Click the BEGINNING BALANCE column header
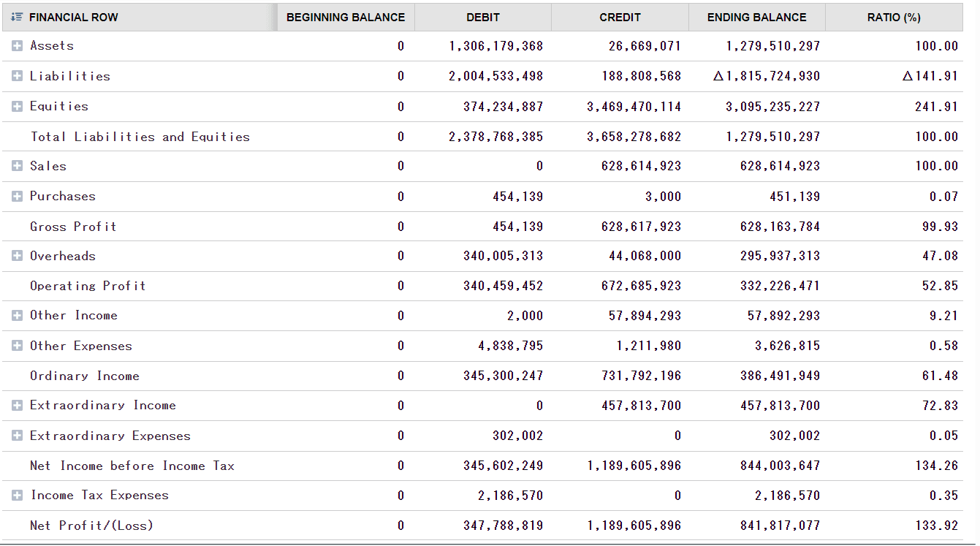 tap(344, 17)
